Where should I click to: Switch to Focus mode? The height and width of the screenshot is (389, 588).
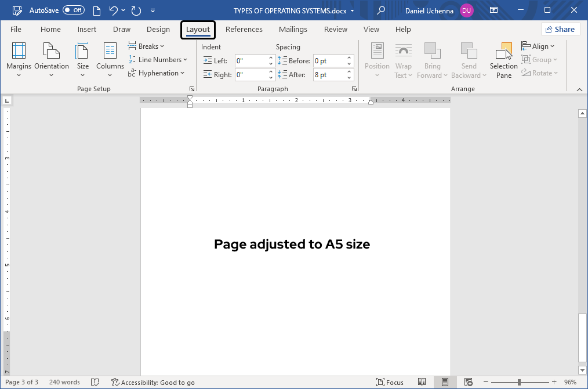pyautogui.click(x=390, y=382)
